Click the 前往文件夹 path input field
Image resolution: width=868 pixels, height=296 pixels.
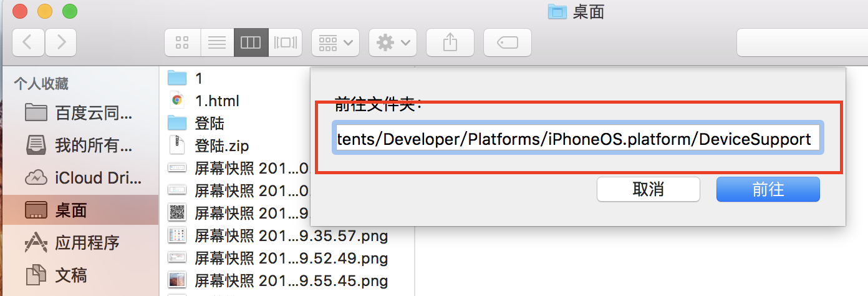tap(578, 139)
